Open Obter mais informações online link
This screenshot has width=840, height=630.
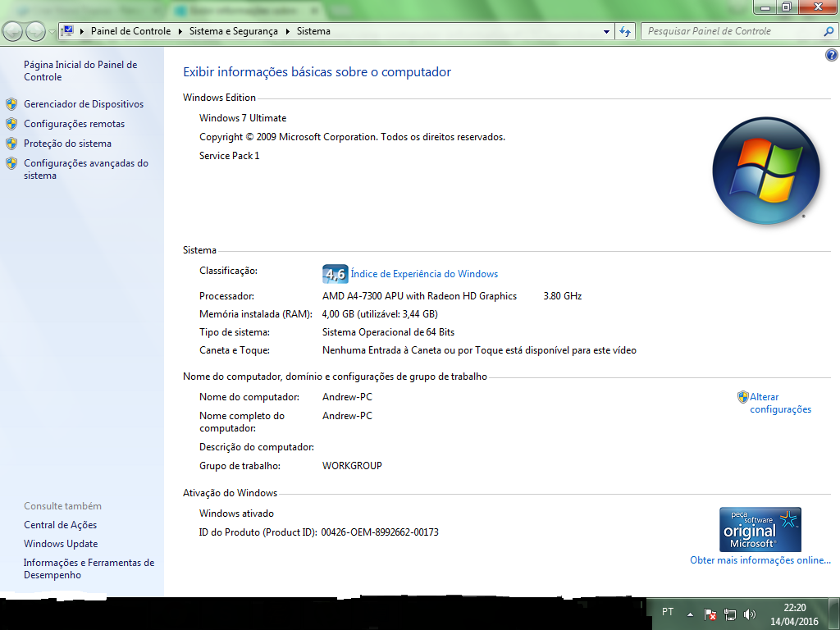coord(760,559)
